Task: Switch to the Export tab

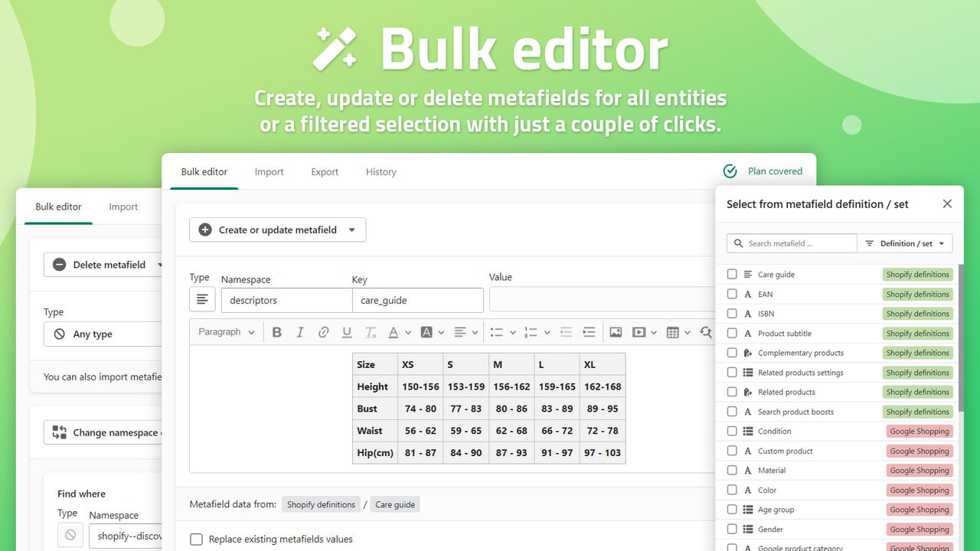Action: [x=325, y=171]
